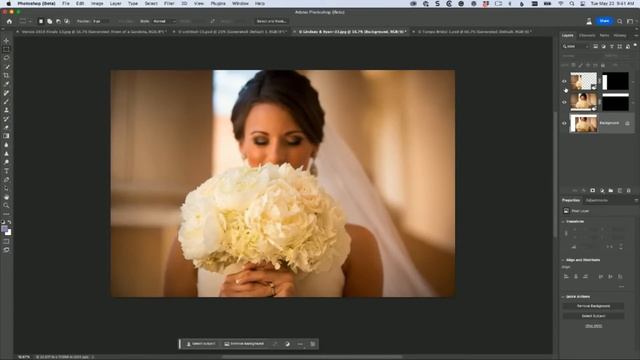Toggle layer filtering switch in Layers panel

coord(635,46)
